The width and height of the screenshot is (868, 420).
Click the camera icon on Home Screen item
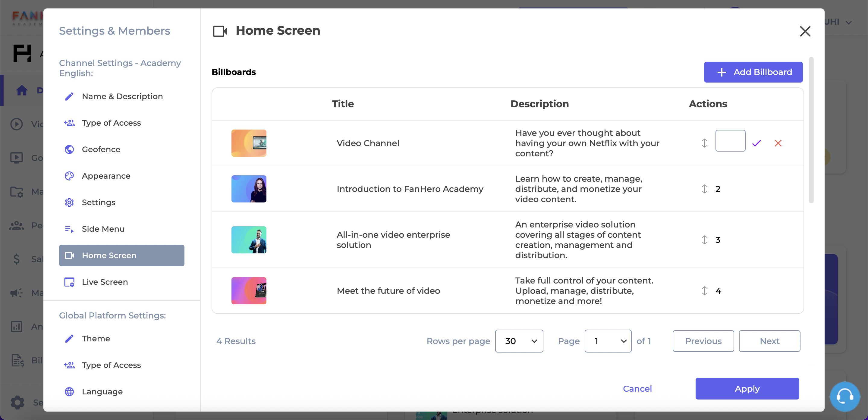tap(69, 255)
